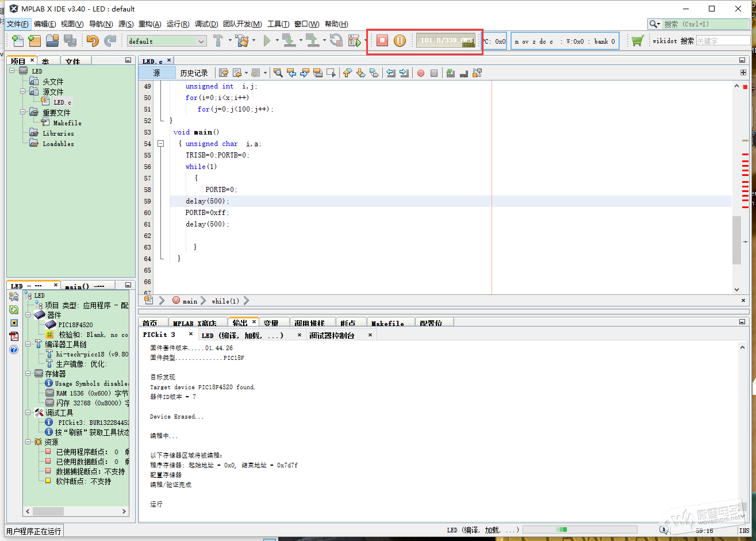
Task: Click the Open Project folder icon
Action: pos(52,41)
